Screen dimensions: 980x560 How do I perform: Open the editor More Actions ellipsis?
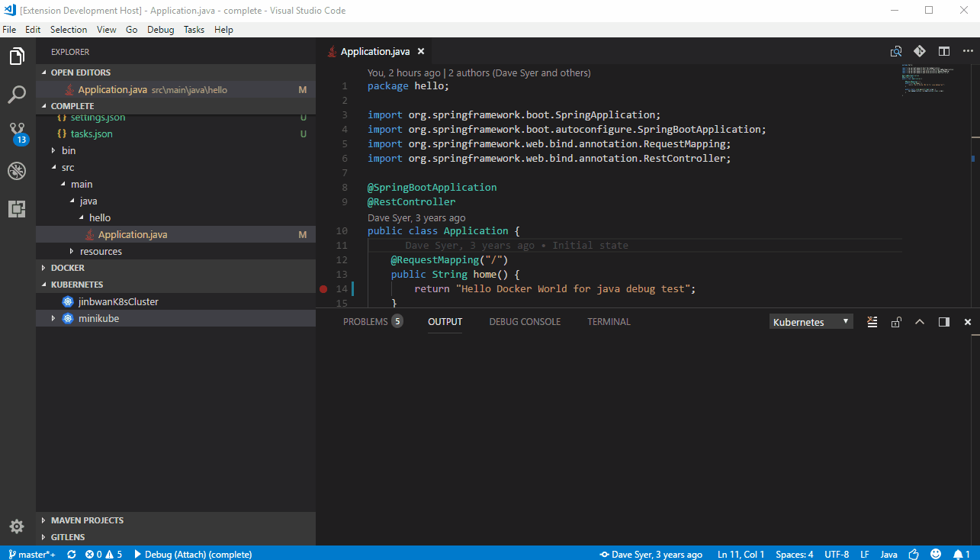point(967,52)
